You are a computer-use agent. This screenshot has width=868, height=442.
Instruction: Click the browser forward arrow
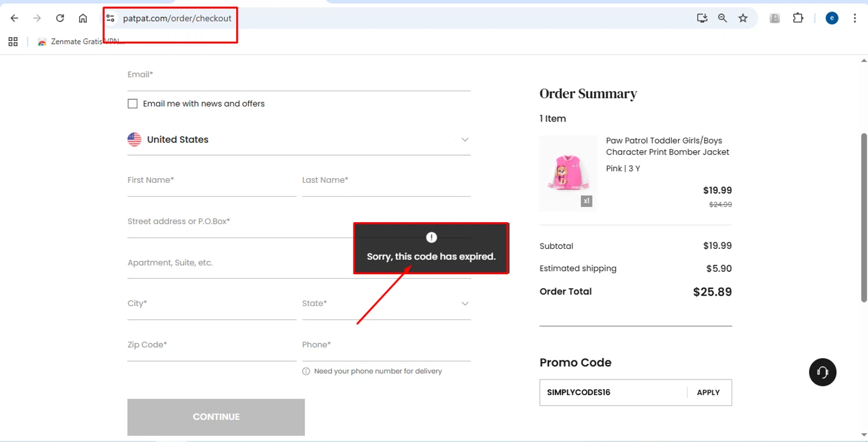[37, 19]
